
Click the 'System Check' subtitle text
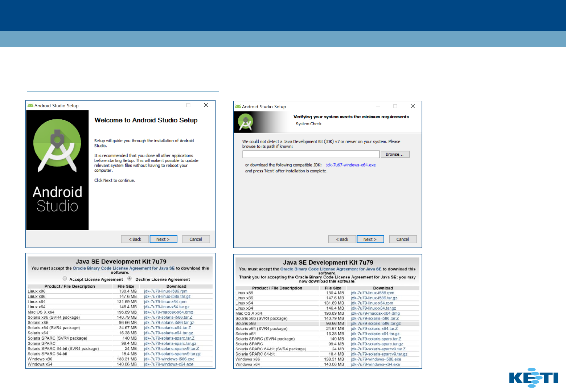[308, 124]
